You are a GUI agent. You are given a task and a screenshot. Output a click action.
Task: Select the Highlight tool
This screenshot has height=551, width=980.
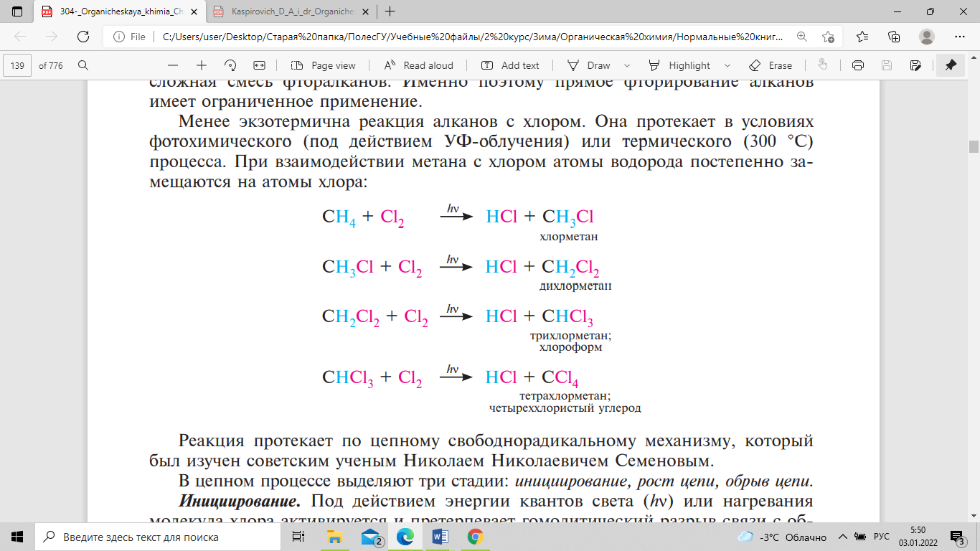(x=680, y=65)
